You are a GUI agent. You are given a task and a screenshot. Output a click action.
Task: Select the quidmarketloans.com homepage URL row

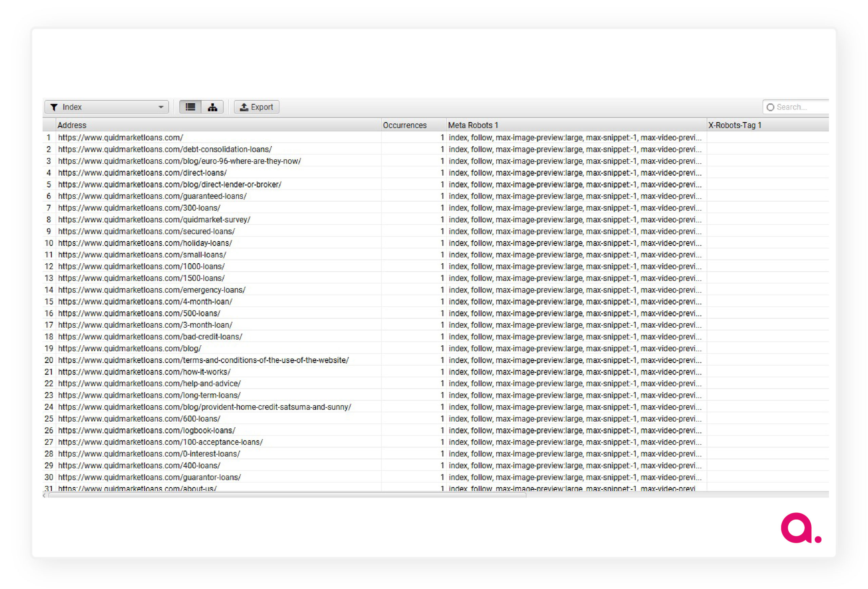[121, 137]
